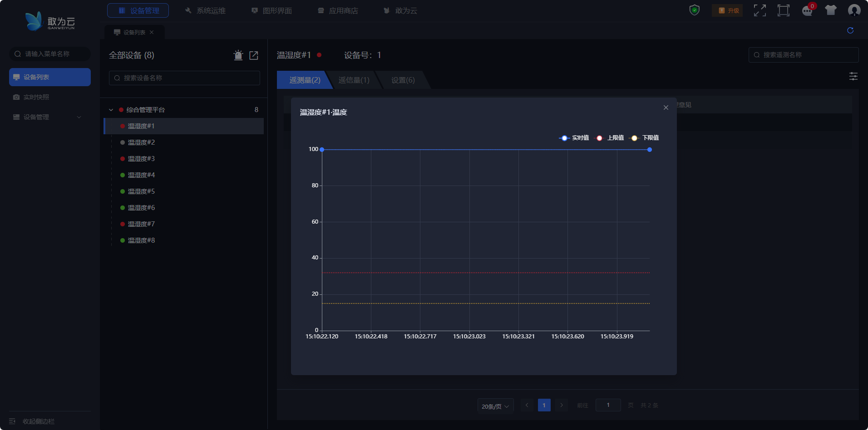Go to next page arrow in pagination

click(562, 405)
